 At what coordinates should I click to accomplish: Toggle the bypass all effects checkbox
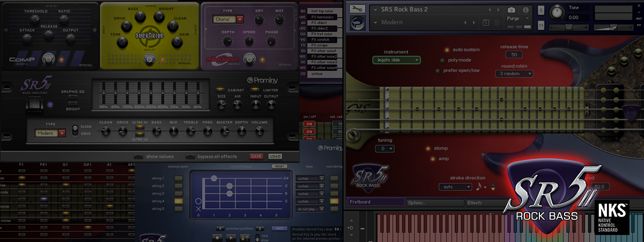(x=189, y=156)
